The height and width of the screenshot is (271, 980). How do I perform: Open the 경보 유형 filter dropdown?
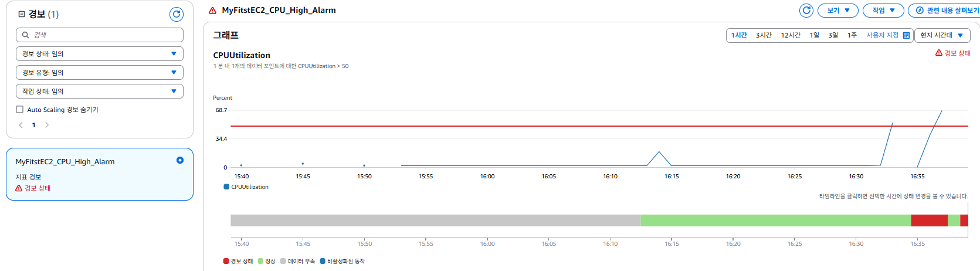100,72
